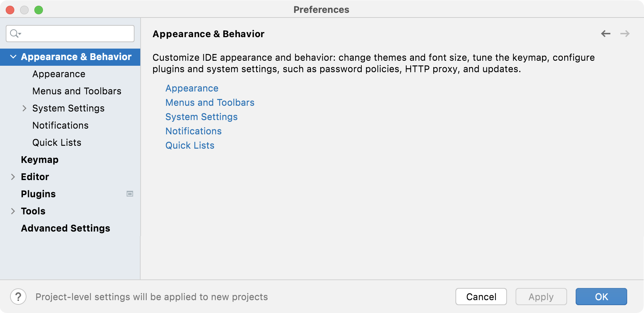Viewport: 644px width, 313px height.
Task: Expand the System Settings tree node
Action: click(24, 108)
